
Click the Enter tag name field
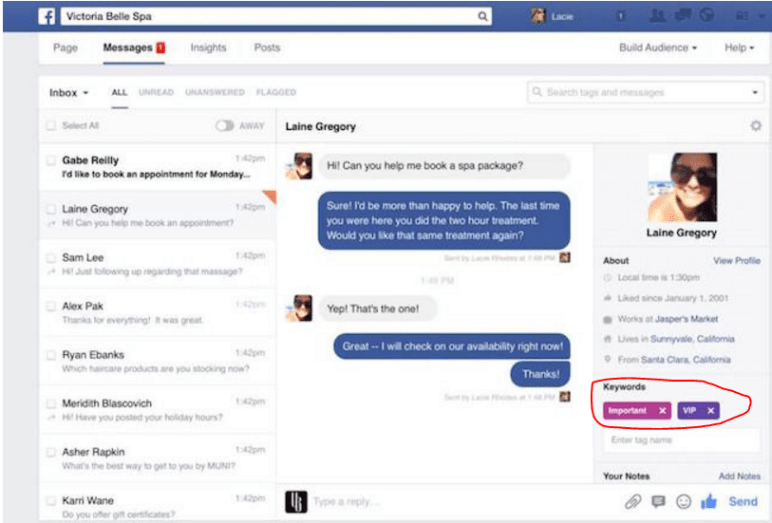(x=680, y=440)
